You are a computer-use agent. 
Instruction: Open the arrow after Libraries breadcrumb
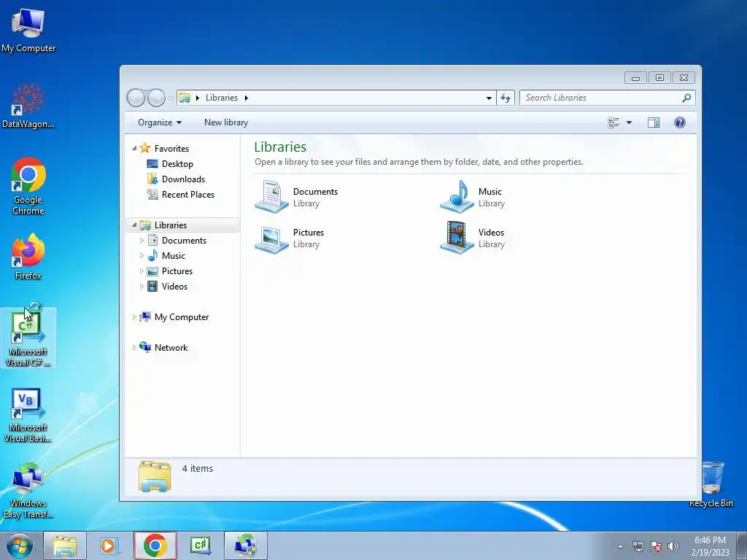pos(247,98)
